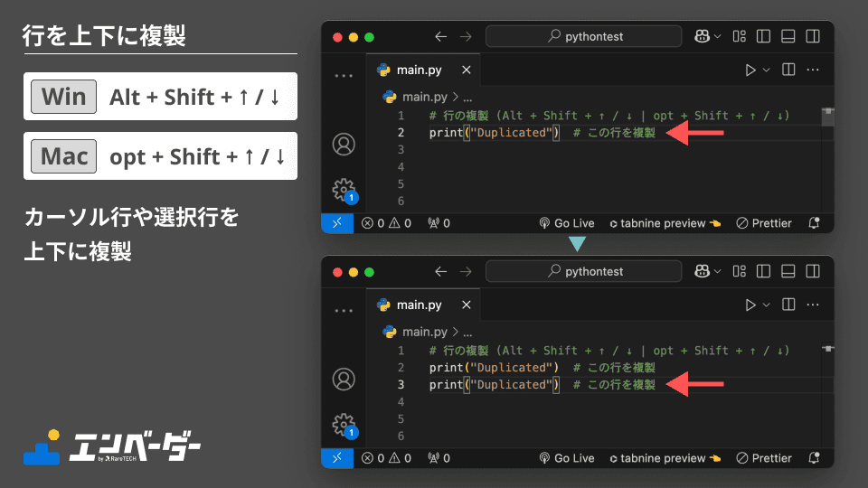Viewport: 868px width, 488px height.
Task: Click print("Duplicated") code in top window
Action: click(x=495, y=133)
